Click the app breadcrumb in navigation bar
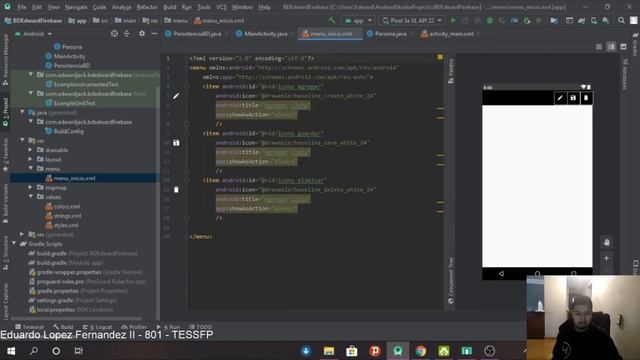 pyautogui.click(x=78, y=20)
